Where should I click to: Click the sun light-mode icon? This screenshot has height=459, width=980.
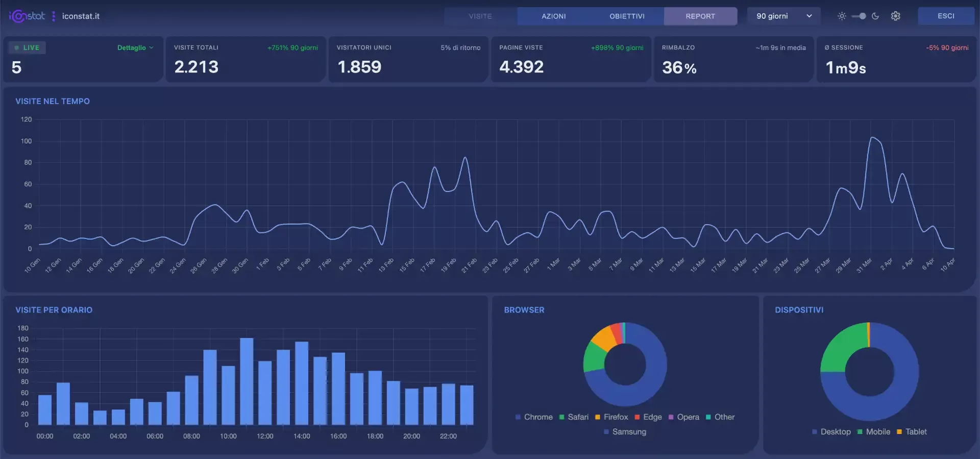tap(842, 16)
